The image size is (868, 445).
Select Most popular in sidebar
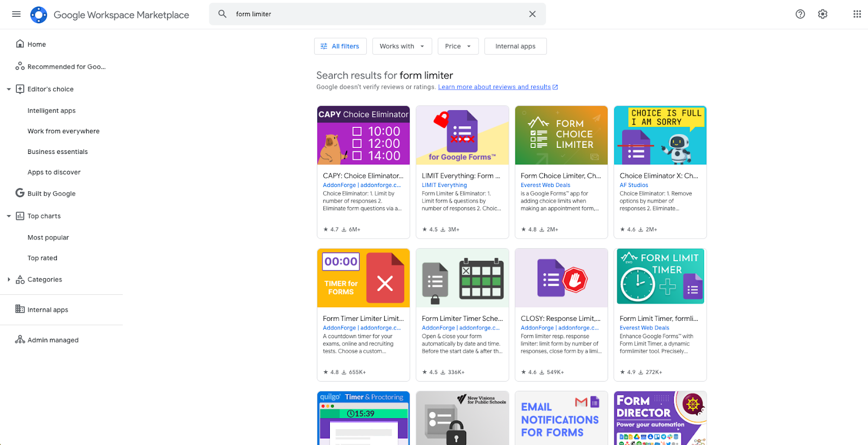click(x=48, y=237)
